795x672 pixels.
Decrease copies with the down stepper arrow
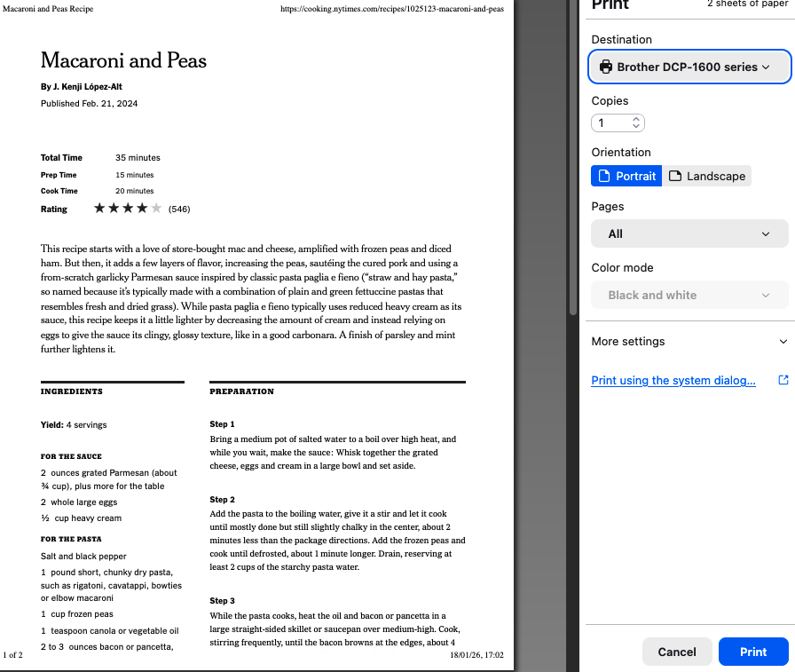636,126
